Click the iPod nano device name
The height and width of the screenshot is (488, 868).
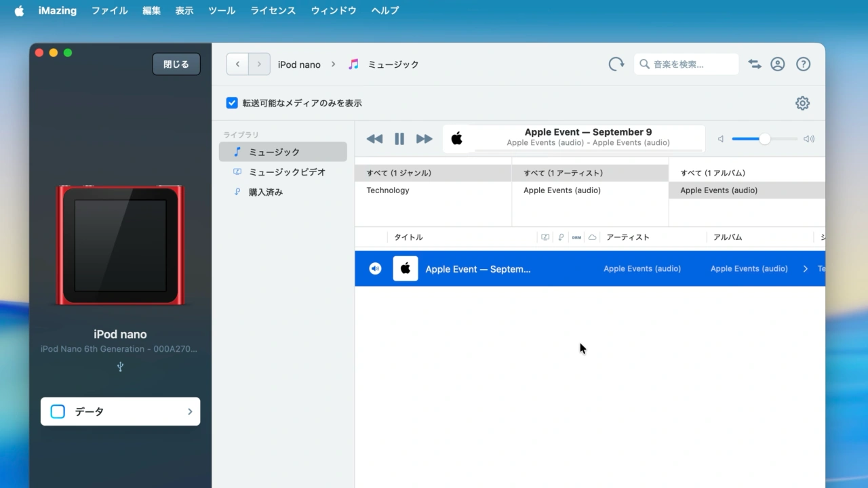click(120, 334)
